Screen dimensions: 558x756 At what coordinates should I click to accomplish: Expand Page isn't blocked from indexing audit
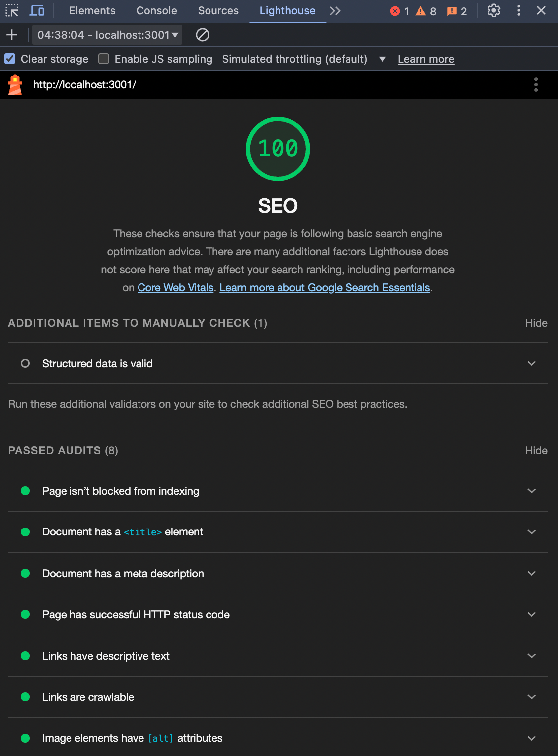[x=278, y=491]
